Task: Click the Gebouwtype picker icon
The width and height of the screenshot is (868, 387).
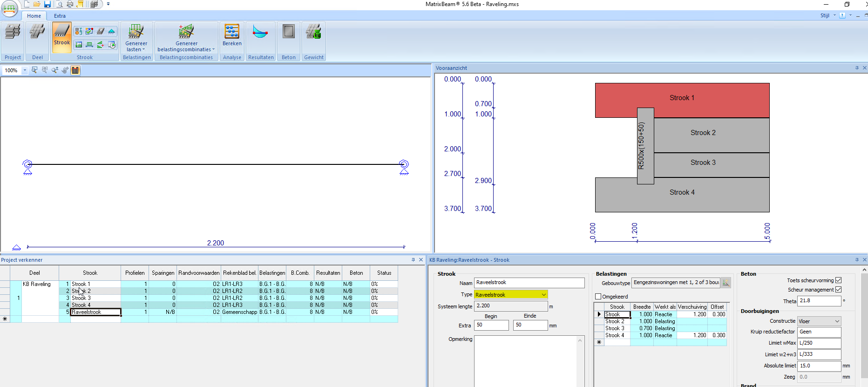Action: (726, 283)
